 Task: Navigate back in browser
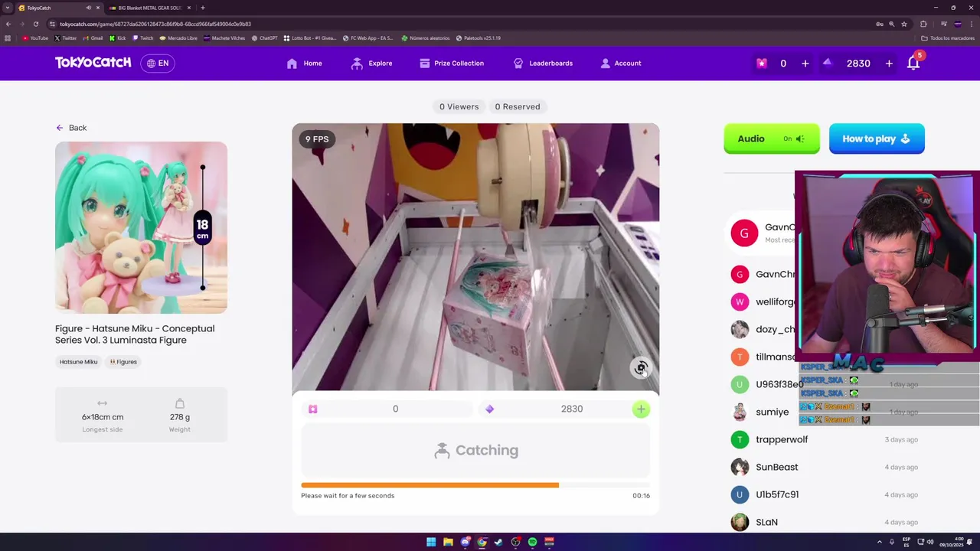(x=8, y=24)
